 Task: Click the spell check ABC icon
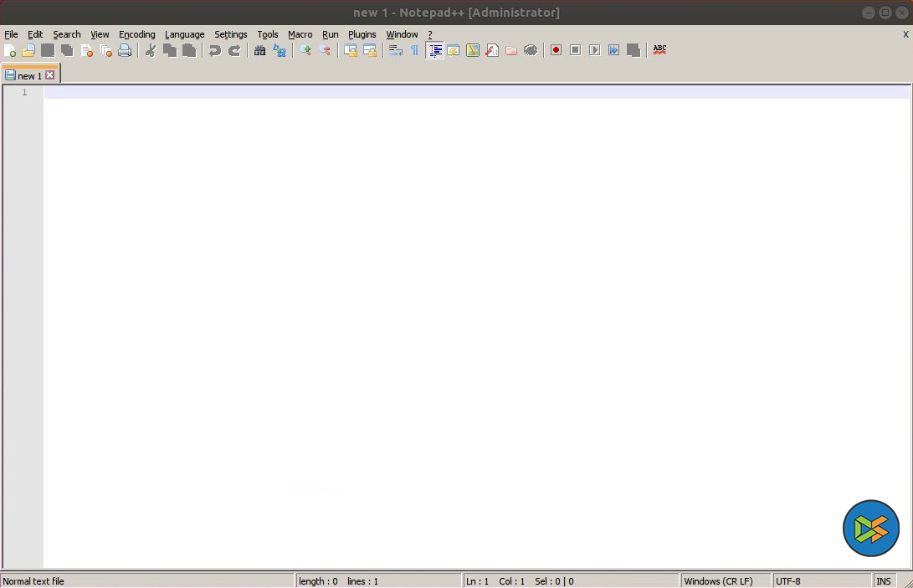coord(659,50)
